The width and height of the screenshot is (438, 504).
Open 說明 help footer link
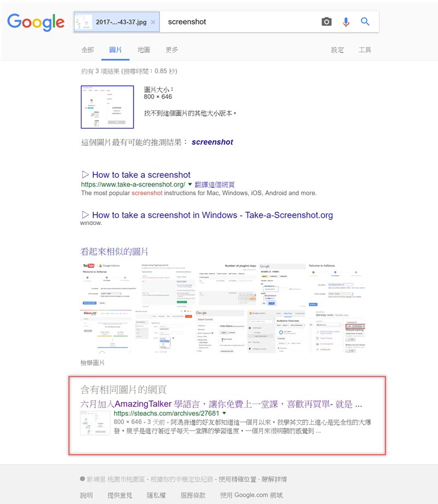coord(87,495)
